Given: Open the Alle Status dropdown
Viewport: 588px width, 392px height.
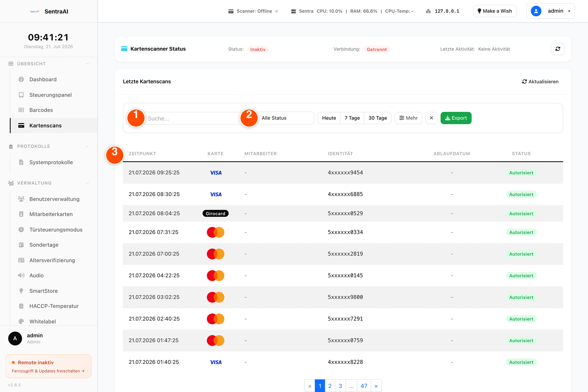Looking at the screenshot, I should coord(286,118).
